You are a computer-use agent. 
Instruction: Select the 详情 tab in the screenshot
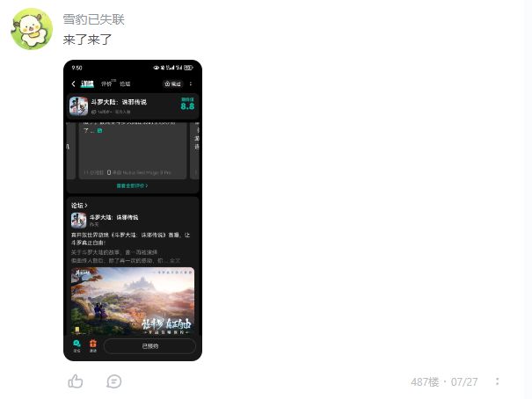(87, 83)
